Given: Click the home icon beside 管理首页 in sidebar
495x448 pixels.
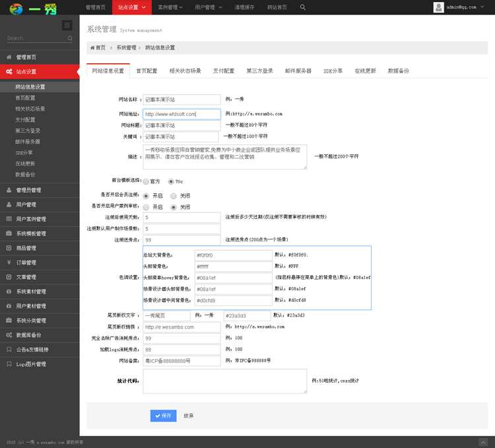Looking at the screenshot, I should click(x=9, y=57).
